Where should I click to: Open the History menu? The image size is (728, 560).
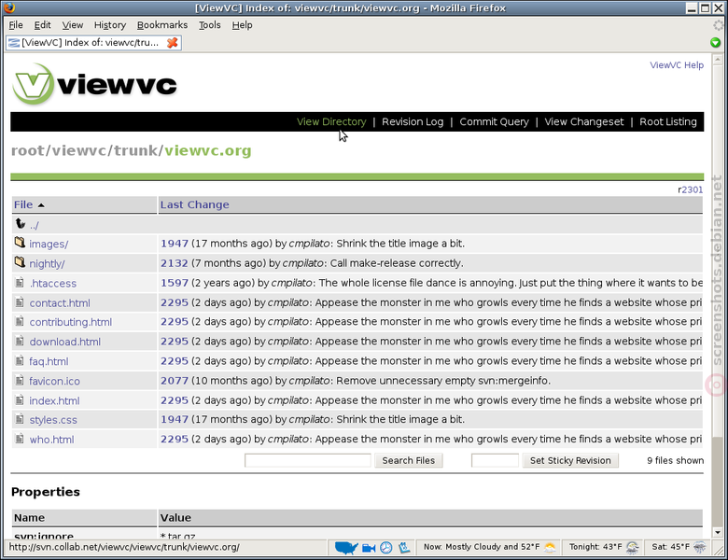pos(110,25)
